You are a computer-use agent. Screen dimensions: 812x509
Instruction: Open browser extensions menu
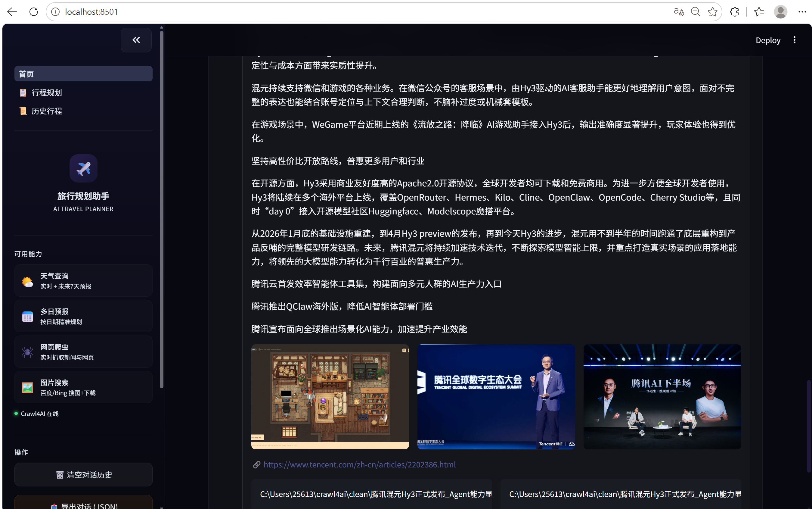click(735, 12)
